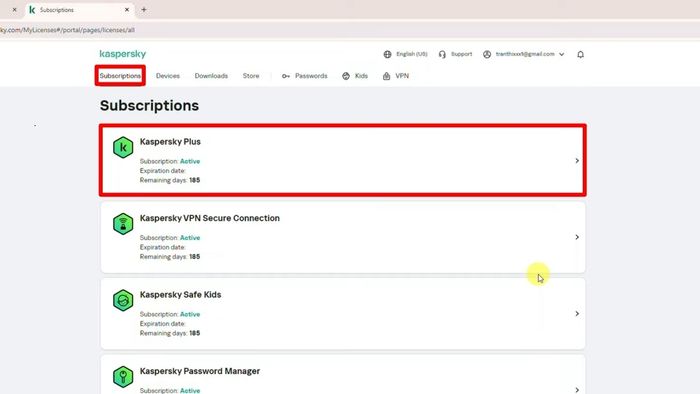Open the Subscriptions navigation tab
Viewport: 700px width, 394px height.
(120, 76)
